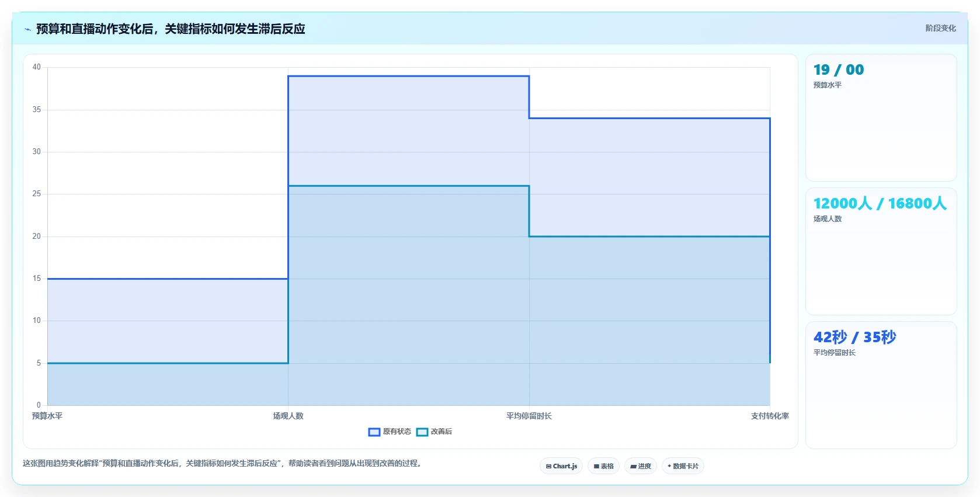Select the Chart.js pill tag
Screen dimensions: 980x497
(561, 466)
